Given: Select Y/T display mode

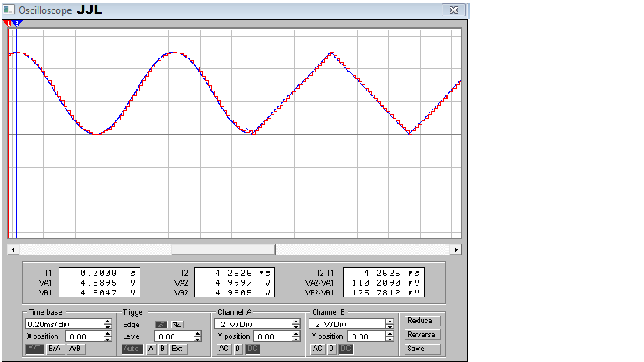Looking at the screenshot, I should pos(35,349).
